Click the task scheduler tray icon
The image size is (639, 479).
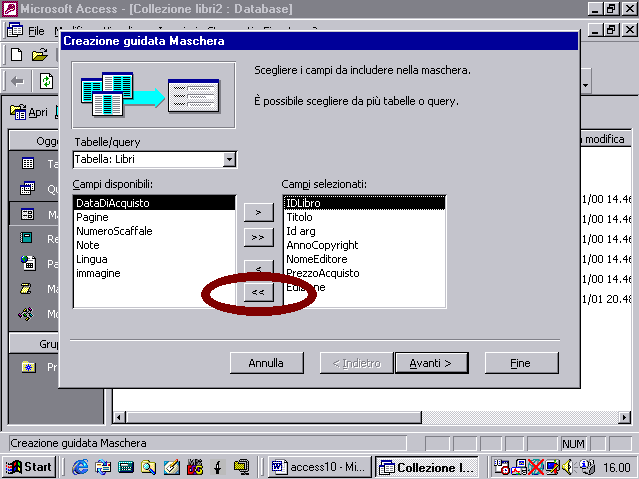[x=500, y=467]
